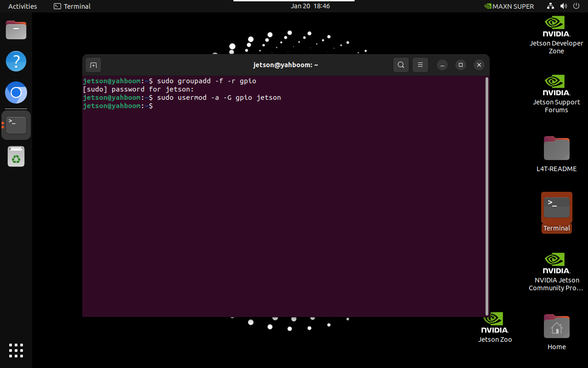Open the Terminal app menu in top bar
The width and height of the screenshot is (588, 368).
point(72,6)
